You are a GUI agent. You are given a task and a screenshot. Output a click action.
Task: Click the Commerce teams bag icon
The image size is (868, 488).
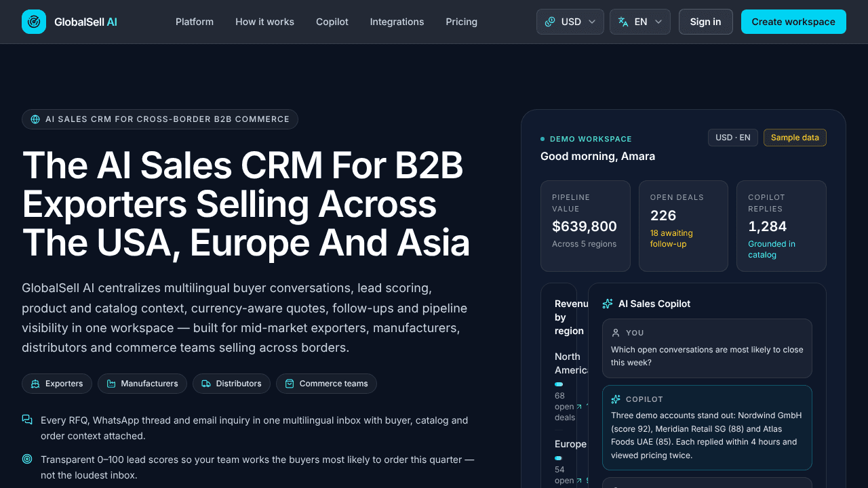pyautogui.click(x=290, y=384)
